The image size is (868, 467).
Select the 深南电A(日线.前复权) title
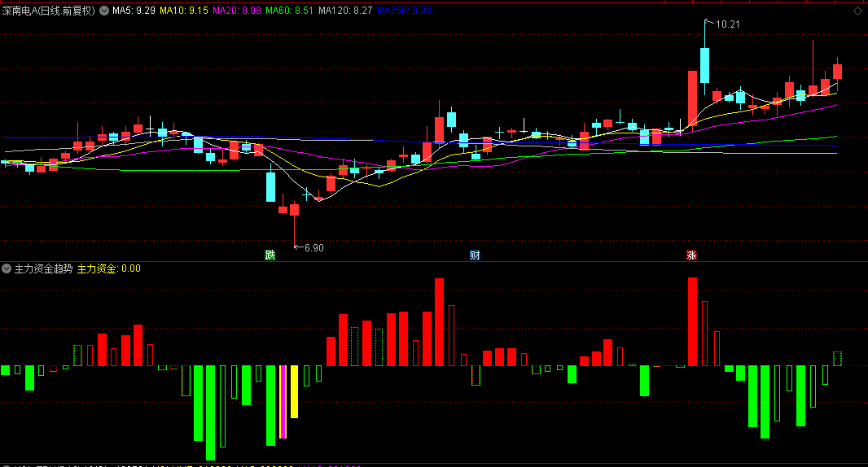(49, 11)
